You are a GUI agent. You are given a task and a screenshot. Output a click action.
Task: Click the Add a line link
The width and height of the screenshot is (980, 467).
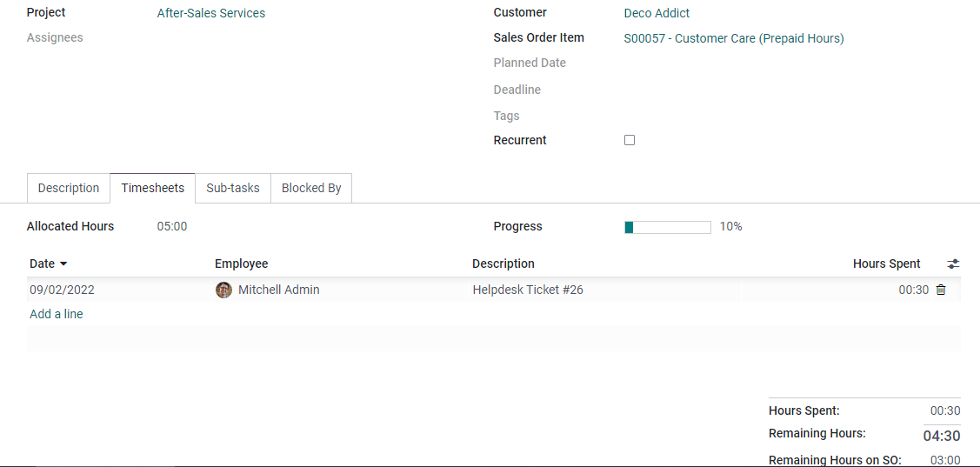coord(57,314)
